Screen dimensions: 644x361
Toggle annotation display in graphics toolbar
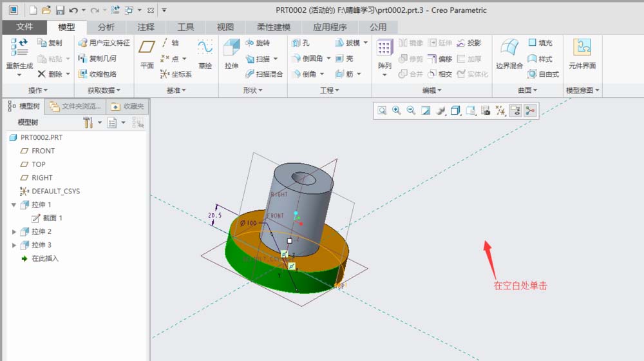click(515, 110)
